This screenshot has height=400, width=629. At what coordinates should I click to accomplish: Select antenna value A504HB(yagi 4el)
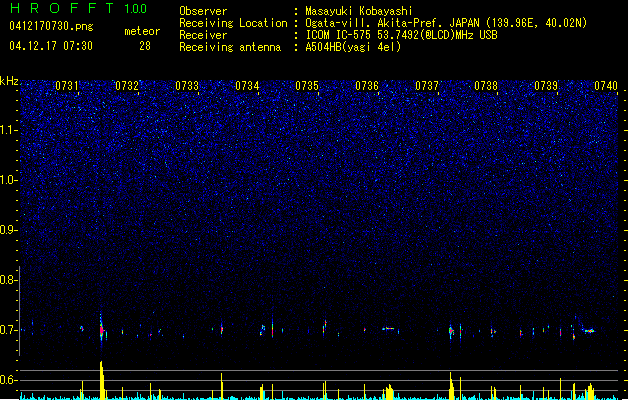[x=353, y=47]
